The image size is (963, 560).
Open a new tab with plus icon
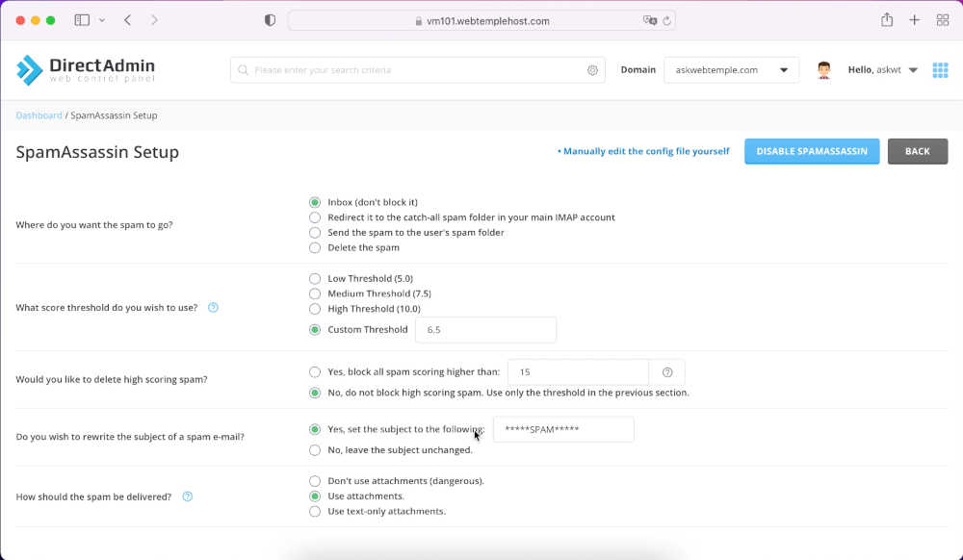tap(915, 20)
